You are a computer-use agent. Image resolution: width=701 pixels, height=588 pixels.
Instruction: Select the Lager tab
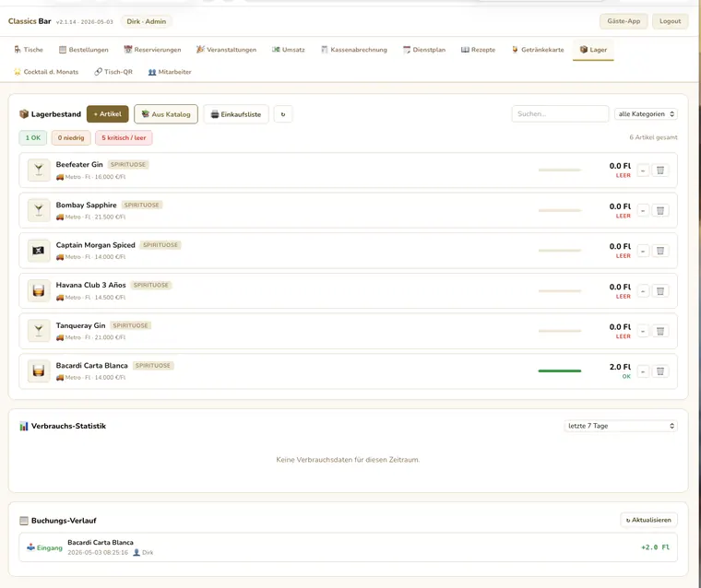pyautogui.click(x=593, y=50)
